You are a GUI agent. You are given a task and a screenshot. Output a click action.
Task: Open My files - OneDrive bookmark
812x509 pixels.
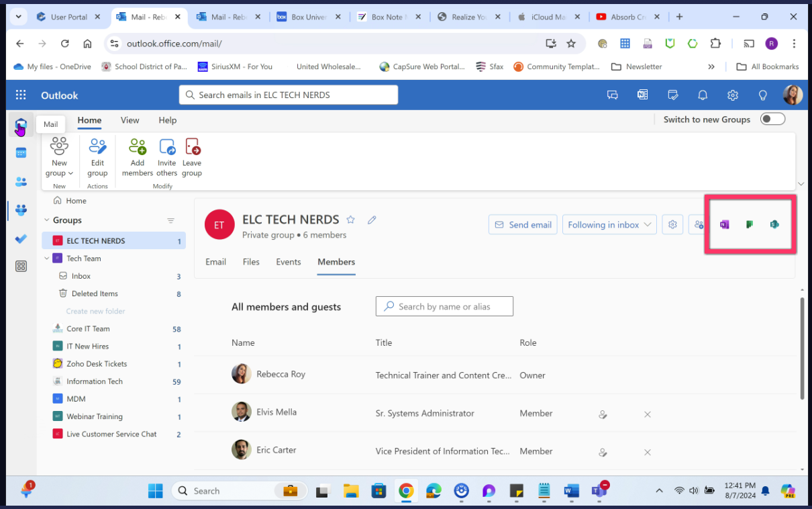52,66
